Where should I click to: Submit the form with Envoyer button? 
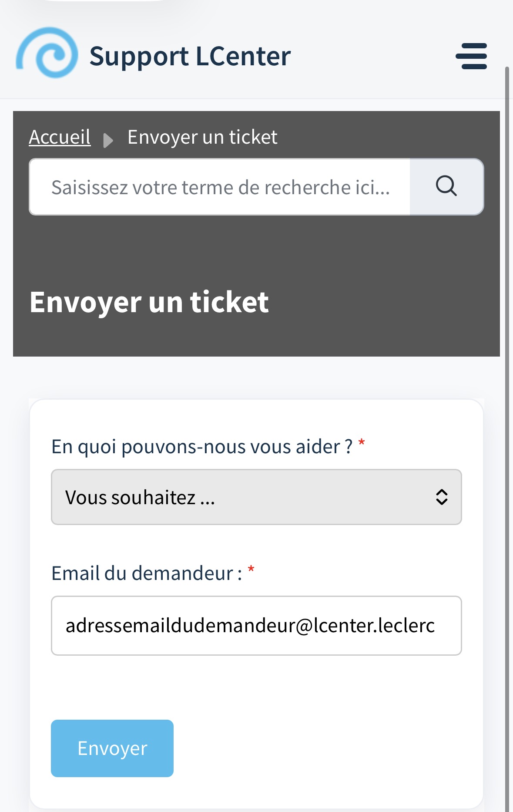(112, 748)
